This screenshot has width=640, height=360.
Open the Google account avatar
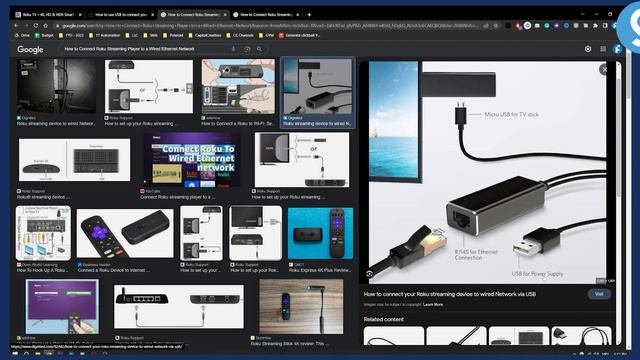click(617, 49)
